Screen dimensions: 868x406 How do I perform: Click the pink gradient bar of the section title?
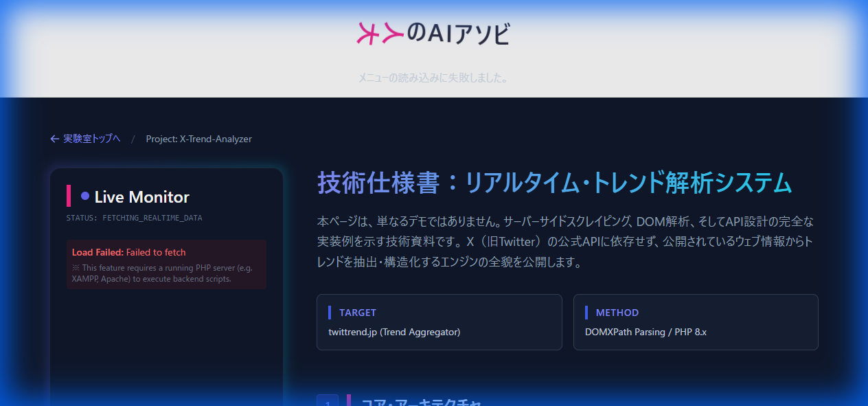pos(349,403)
